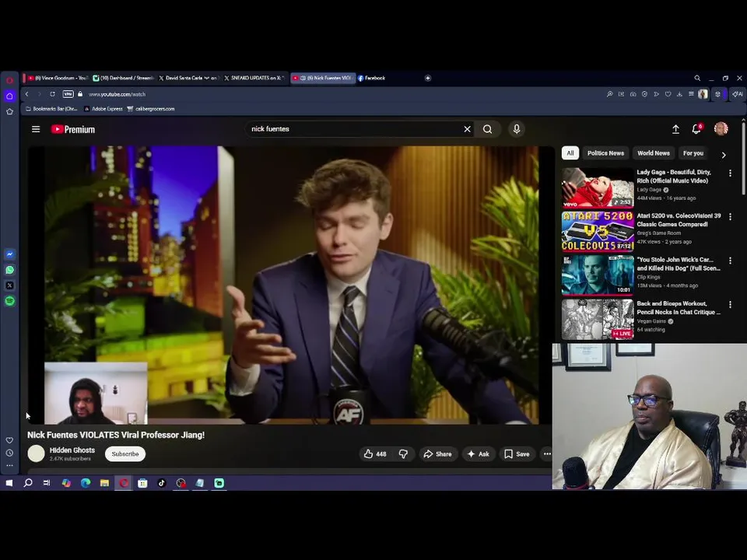Viewport: 747px width, 560px height.
Task: Open Opera menu logo in sidebar
Action: 9,80
